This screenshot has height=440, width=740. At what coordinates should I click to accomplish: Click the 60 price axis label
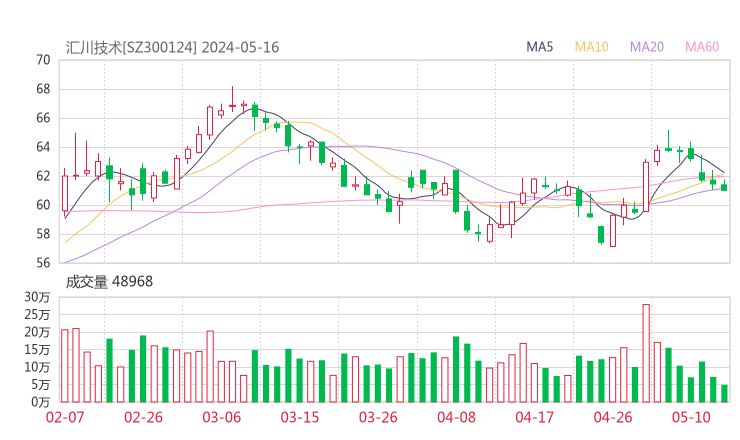(x=43, y=205)
